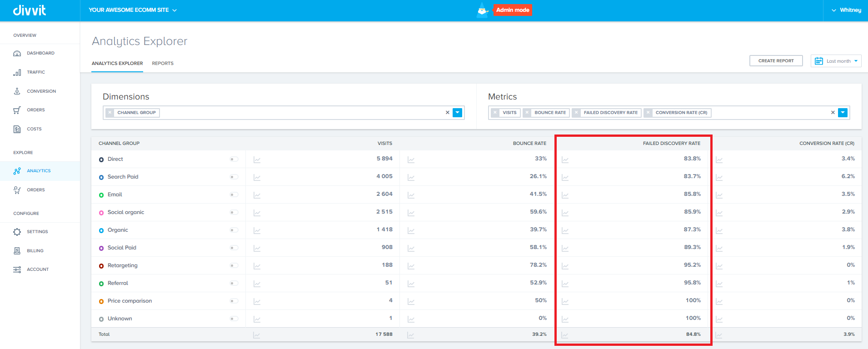Show visits trend chart for Direct row
The image size is (868, 349).
click(257, 160)
